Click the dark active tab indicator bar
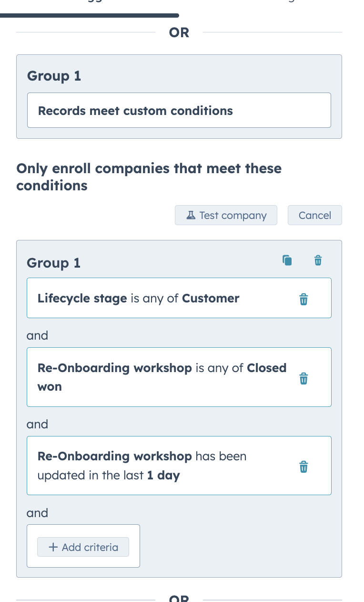The height and width of the screenshot is (602, 364). (90, 16)
